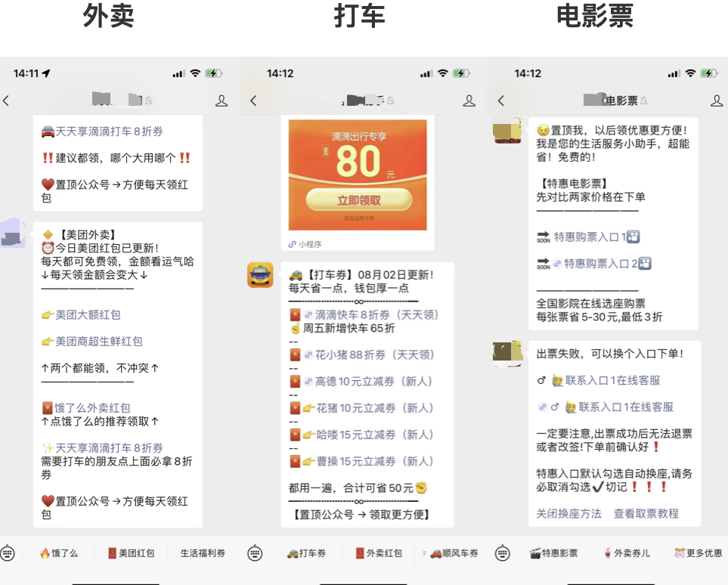
Task: Tap the sender avatar in 美团外卖 message
Action: click(x=13, y=233)
